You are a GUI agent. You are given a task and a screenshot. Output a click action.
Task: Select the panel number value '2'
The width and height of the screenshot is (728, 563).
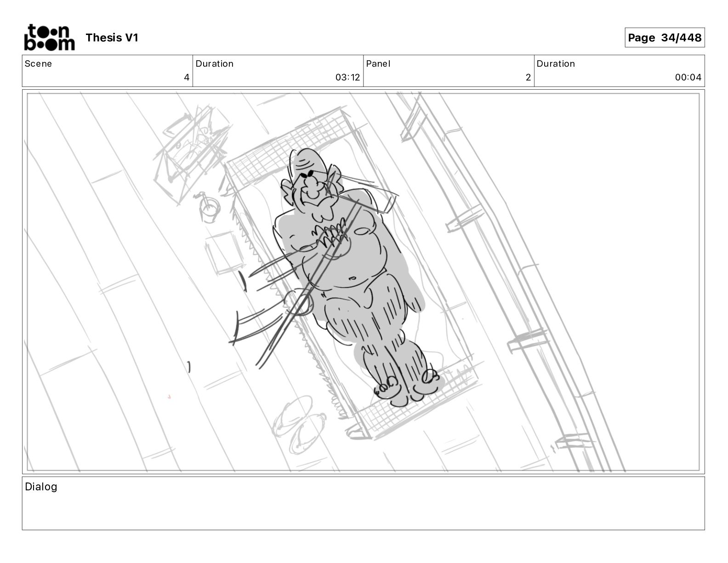pyautogui.click(x=528, y=77)
